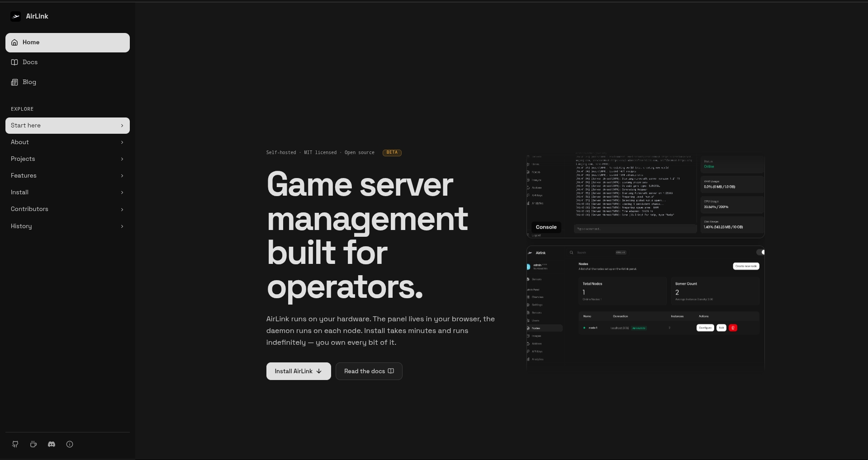Screen dimensions: 868x460
Task: Click the Install AirLink button
Action: (x=299, y=371)
